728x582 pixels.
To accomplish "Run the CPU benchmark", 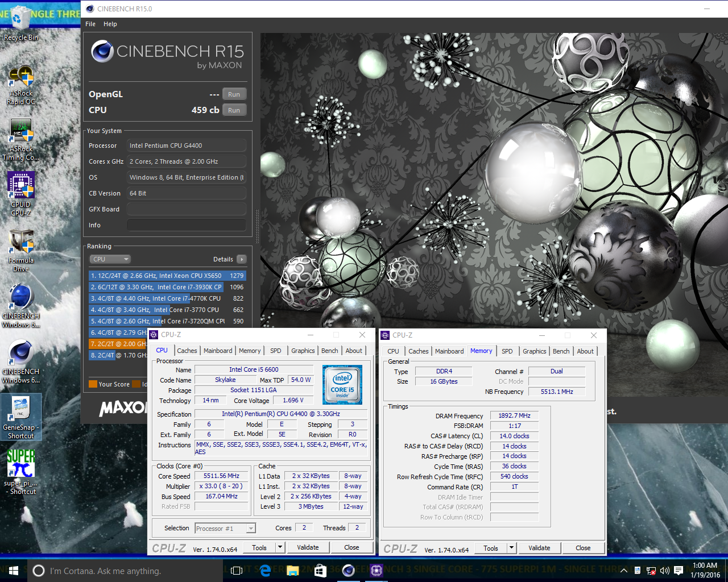I will (x=234, y=110).
